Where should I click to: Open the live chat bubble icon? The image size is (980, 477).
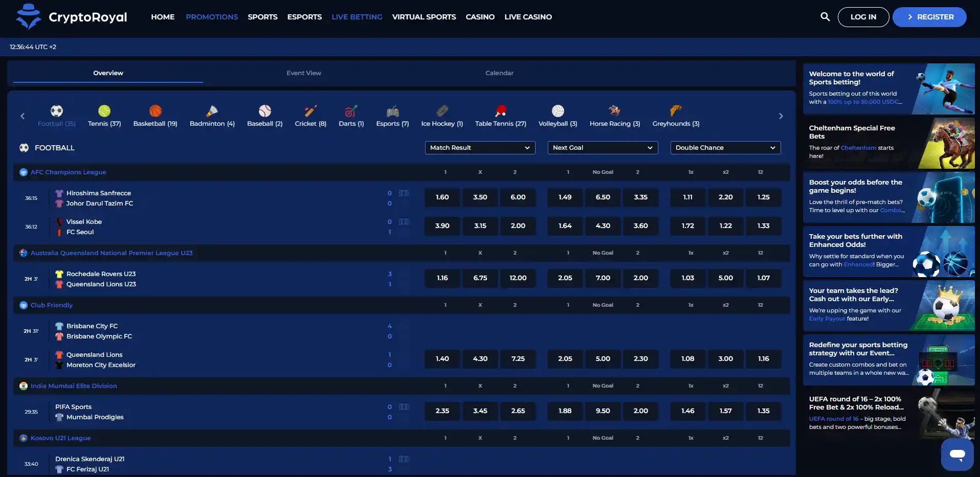tap(957, 455)
